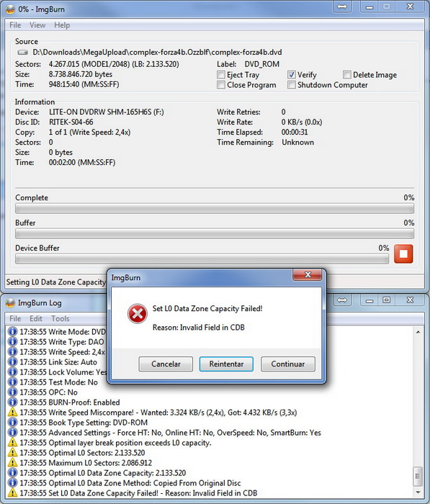Open the File menu in ImgBurn

point(15,25)
